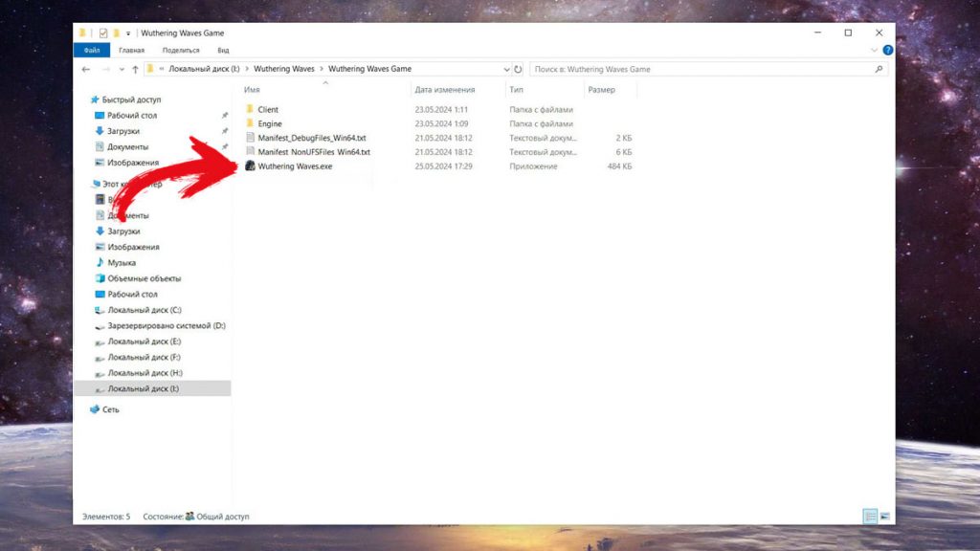Select Manifest_NonUFSFiles_Win64.txt file

coord(314,152)
